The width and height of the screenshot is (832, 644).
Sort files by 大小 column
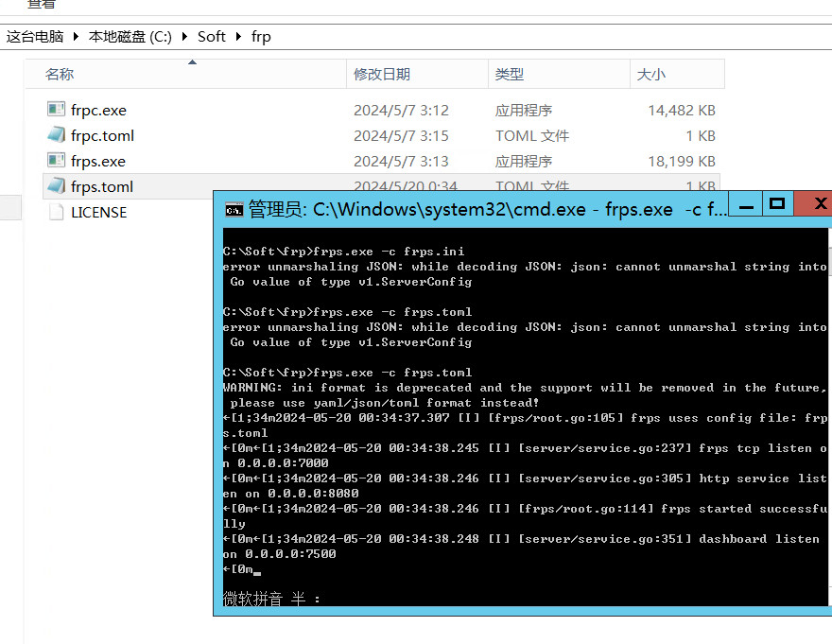pyautogui.click(x=677, y=74)
